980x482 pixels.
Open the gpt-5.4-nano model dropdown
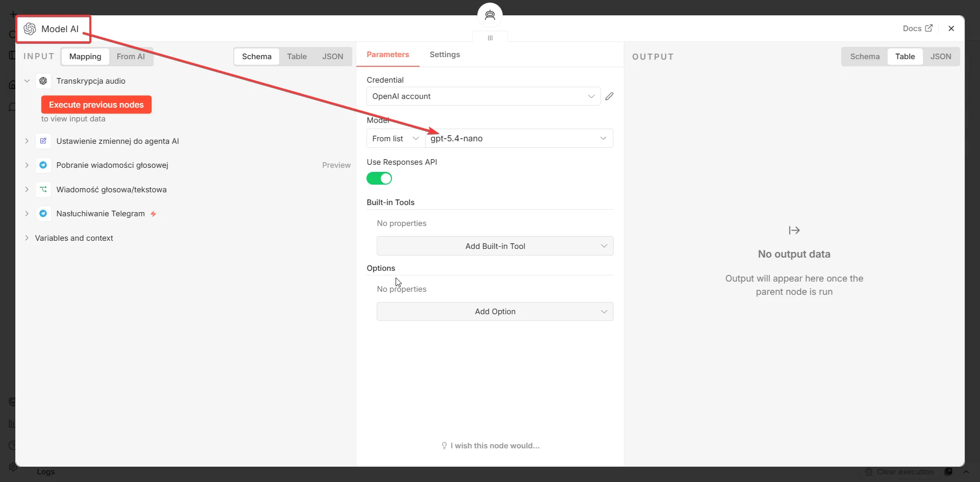point(519,138)
